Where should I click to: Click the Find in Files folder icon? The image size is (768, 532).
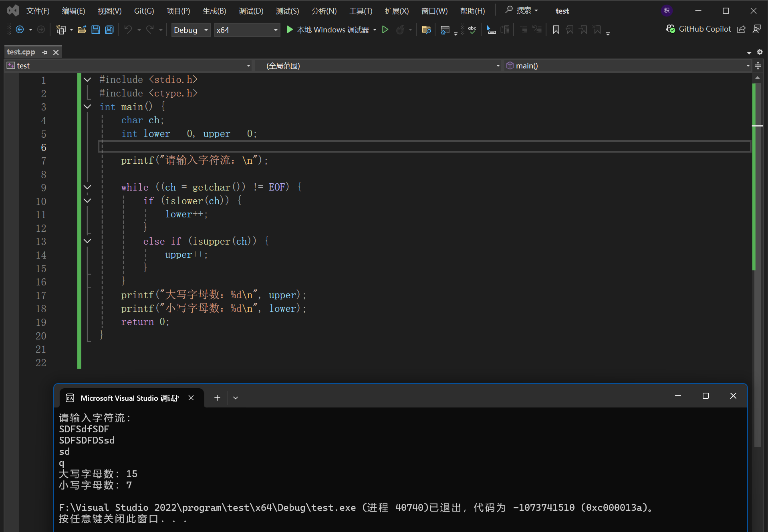(x=426, y=30)
